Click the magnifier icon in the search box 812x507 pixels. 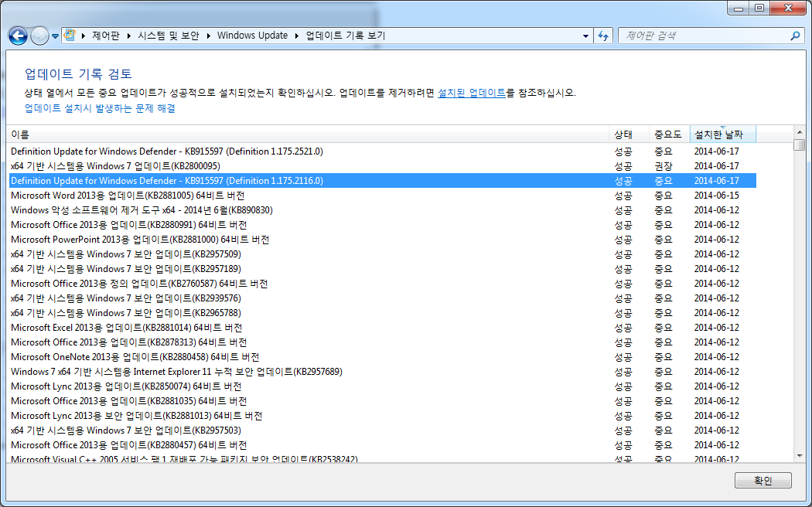pyautogui.click(x=795, y=36)
